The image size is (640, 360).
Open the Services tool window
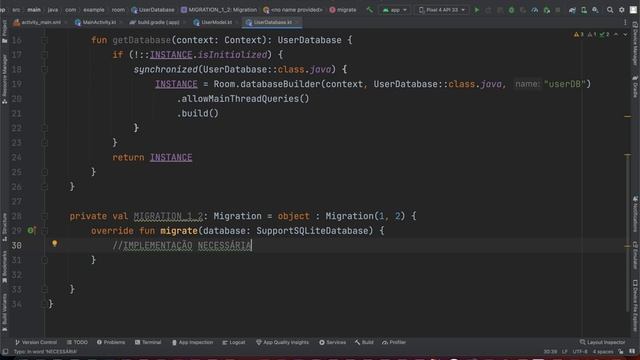332,342
